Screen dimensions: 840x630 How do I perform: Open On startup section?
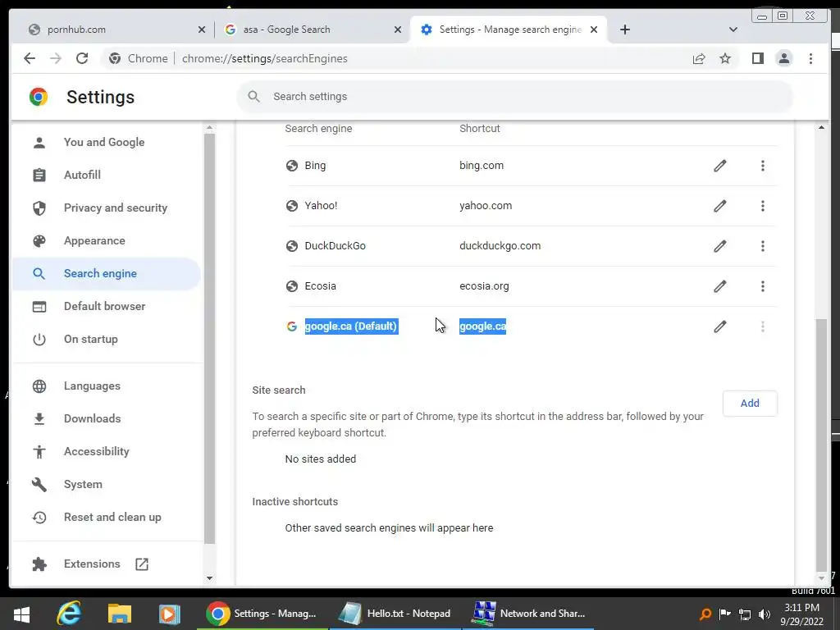106,339
